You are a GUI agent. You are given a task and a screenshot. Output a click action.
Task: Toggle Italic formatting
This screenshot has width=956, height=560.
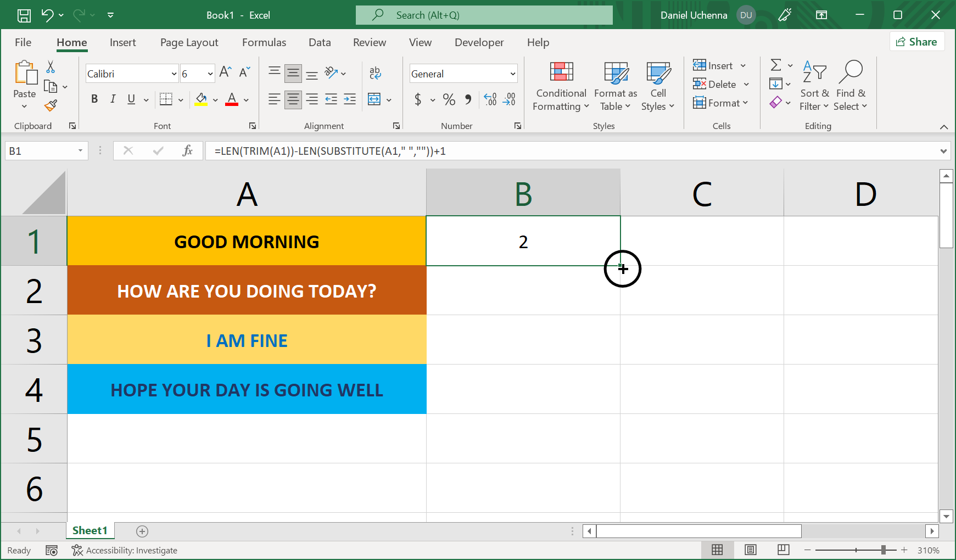click(x=113, y=99)
